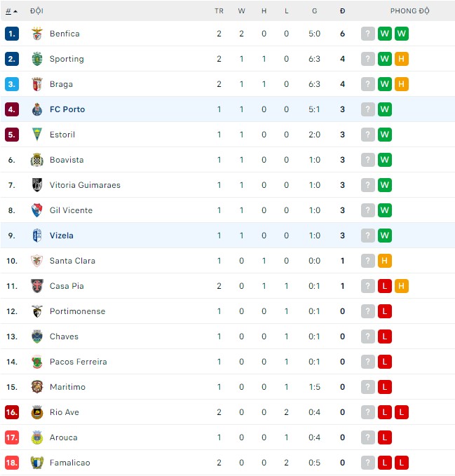The image size is (455, 476).
Task: Click the Braga team logo
Action: pyautogui.click(x=37, y=84)
